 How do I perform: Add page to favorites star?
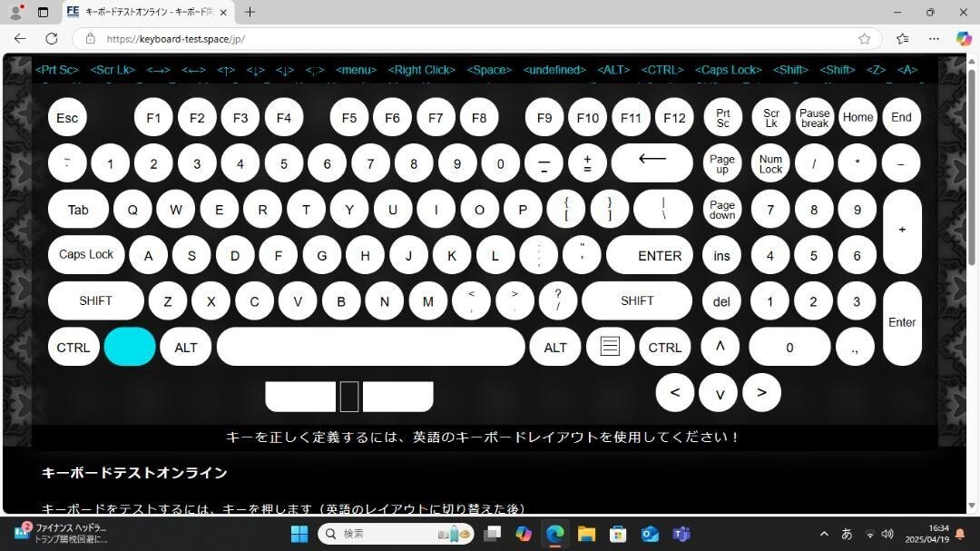pos(865,39)
